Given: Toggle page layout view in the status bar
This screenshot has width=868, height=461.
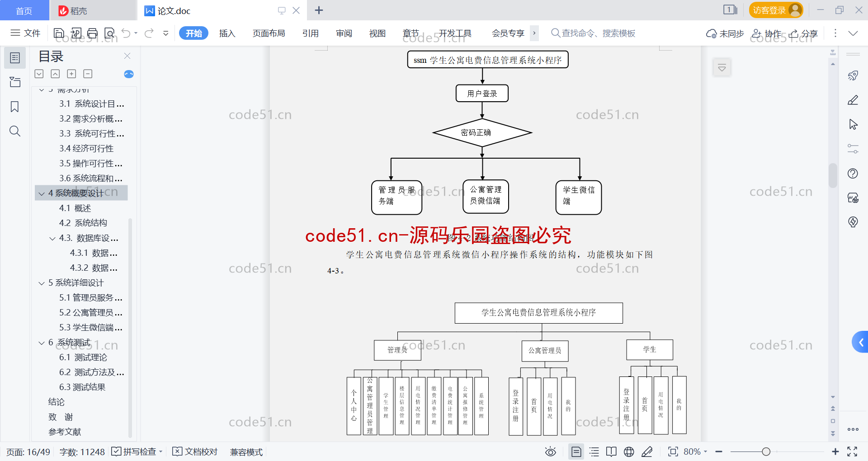Looking at the screenshot, I should (576, 452).
